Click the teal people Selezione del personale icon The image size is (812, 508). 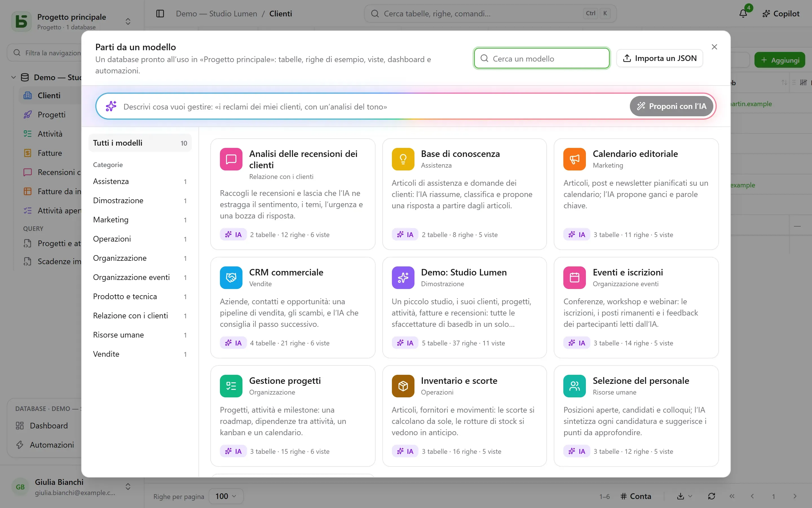pyautogui.click(x=574, y=386)
